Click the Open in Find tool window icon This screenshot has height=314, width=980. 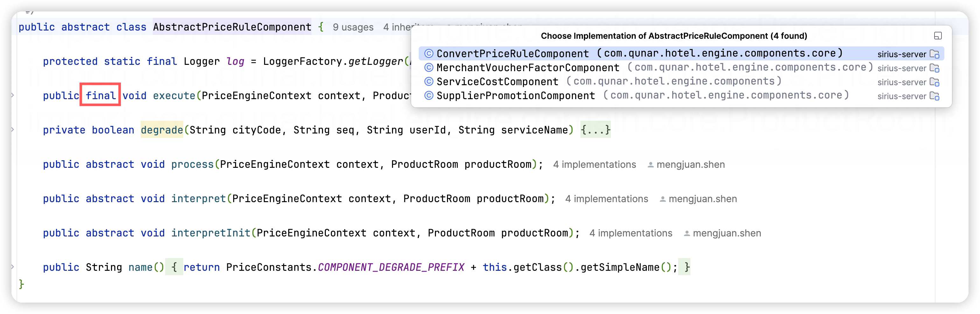938,36
